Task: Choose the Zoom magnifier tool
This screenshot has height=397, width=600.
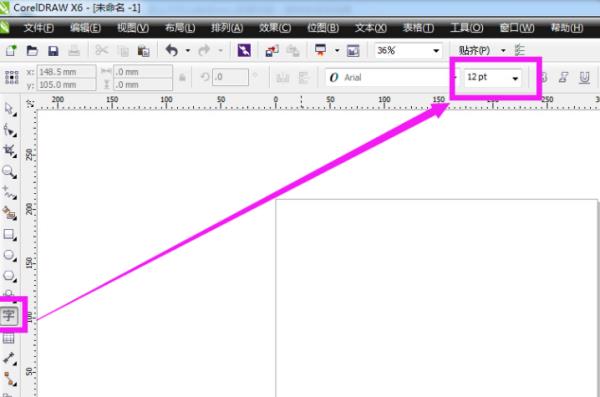Action: (x=9, y=172)
